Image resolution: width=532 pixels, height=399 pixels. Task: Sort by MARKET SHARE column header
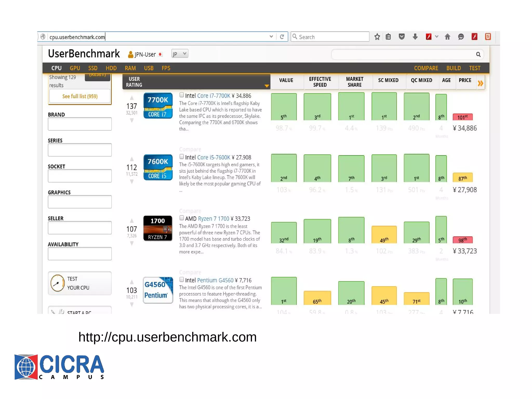pyautogui.click(x=355, y=82)
